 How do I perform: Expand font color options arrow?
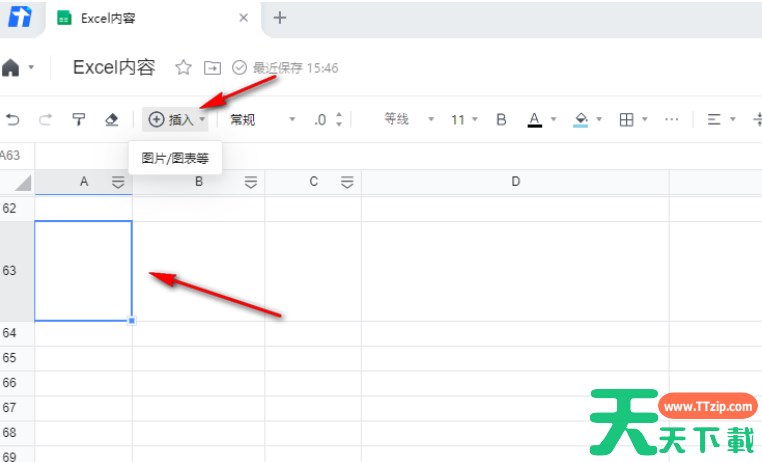click(x=553, y=119)
